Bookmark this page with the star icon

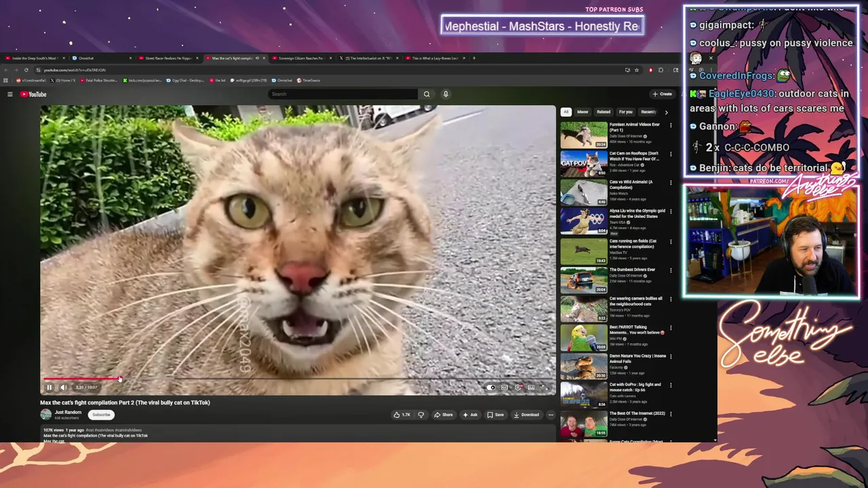click(637, 70)
